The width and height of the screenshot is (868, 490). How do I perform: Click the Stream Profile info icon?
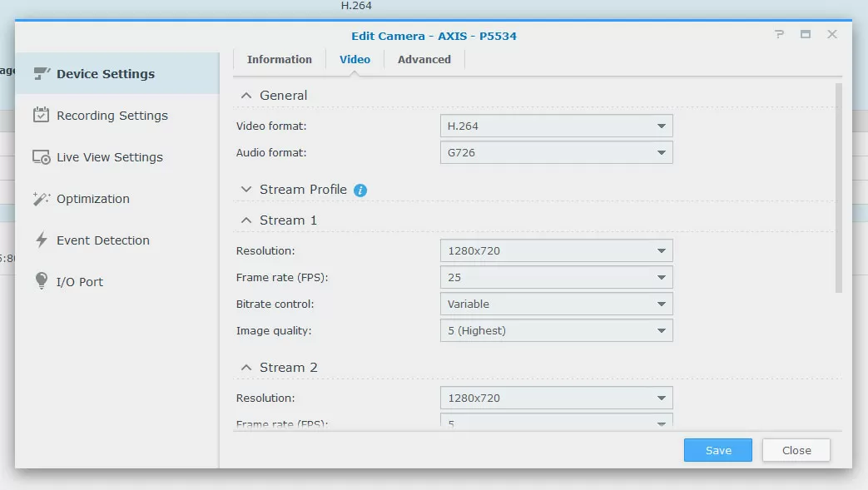pyautogui.click(x=360, y=190)
